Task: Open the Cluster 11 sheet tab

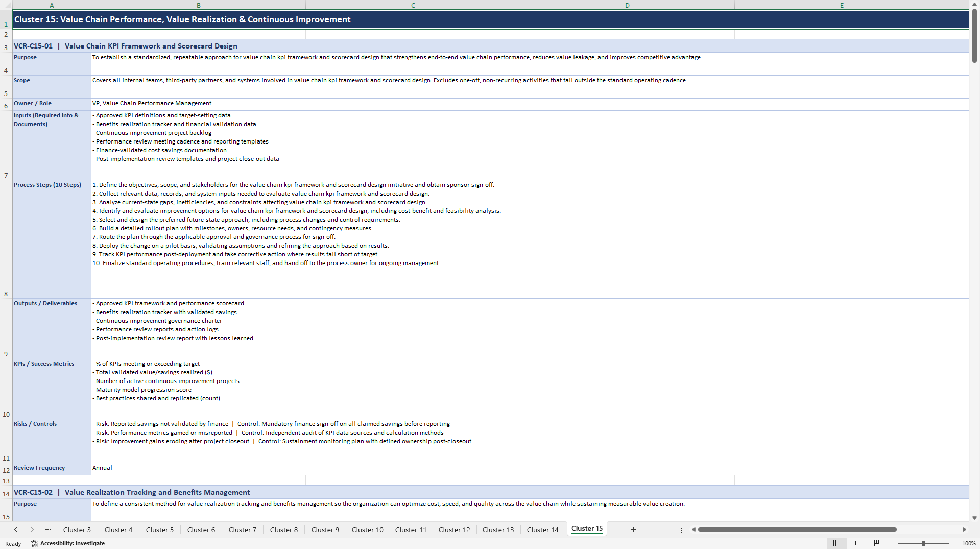Action: [411, 530]
